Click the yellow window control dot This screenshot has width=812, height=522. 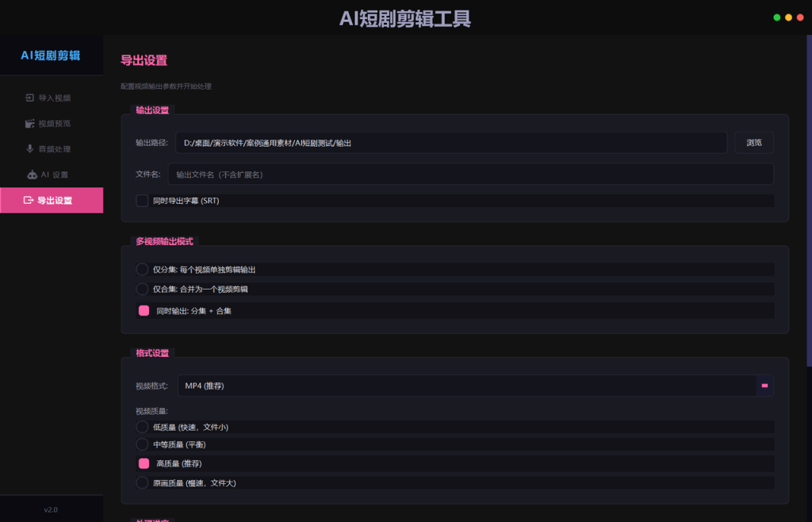(x=788, y=17)
